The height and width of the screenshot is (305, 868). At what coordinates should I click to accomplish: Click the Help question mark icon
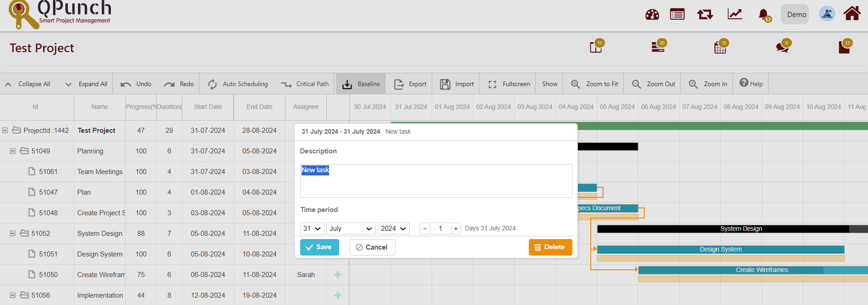pos(744,83)
